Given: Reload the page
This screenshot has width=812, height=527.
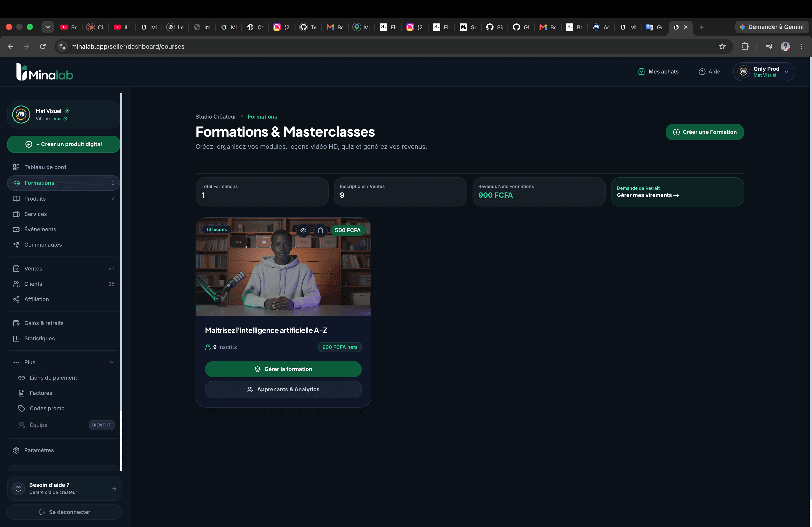Looking at the screenshot, I should (x=43, y=46).
